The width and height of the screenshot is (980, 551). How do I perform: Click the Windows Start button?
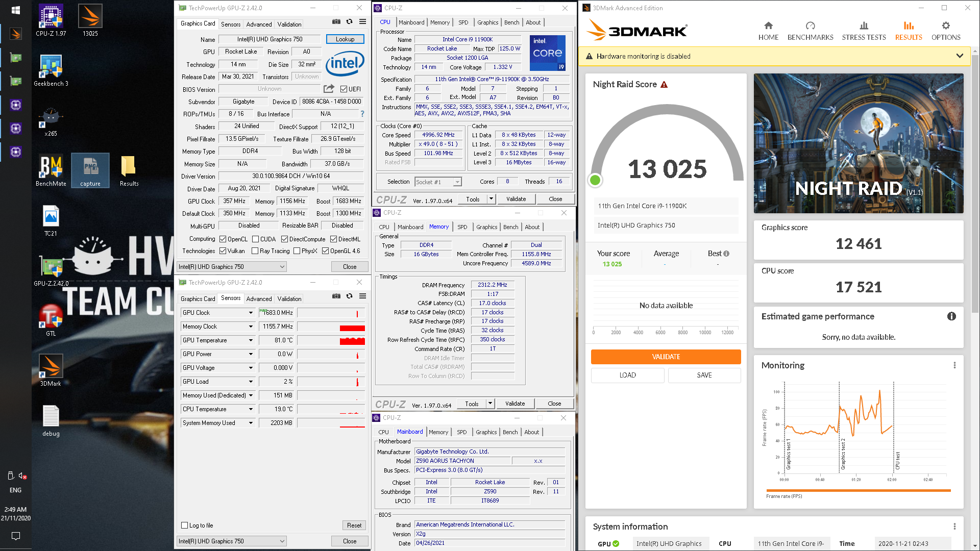coord(15,10)
